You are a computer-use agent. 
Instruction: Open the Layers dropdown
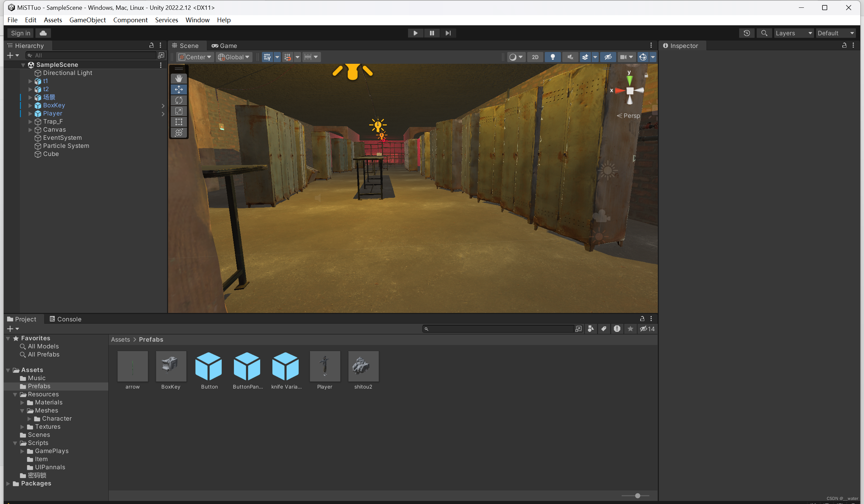793,33
